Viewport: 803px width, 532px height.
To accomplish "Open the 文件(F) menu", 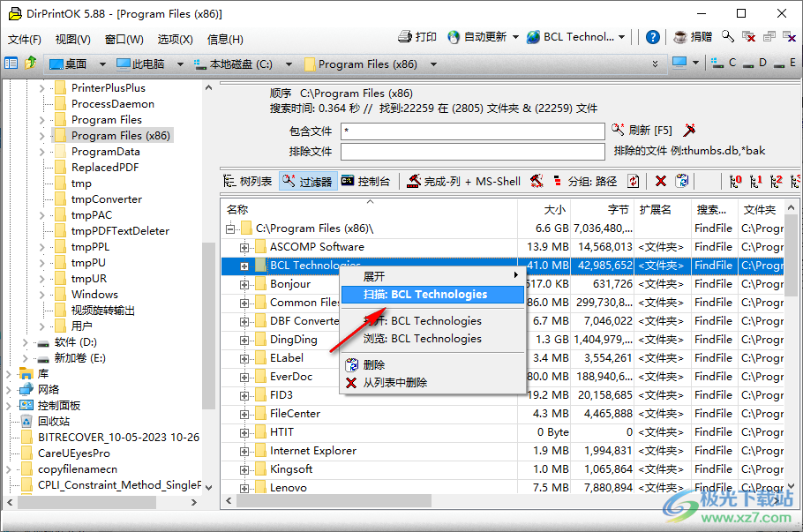I will point(25,40).
